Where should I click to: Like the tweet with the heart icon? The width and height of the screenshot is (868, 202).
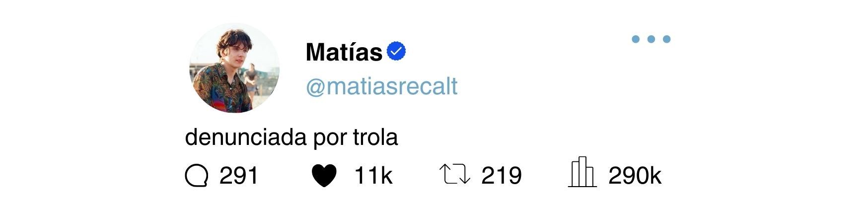pyautogui.click(x=324, y=176)
